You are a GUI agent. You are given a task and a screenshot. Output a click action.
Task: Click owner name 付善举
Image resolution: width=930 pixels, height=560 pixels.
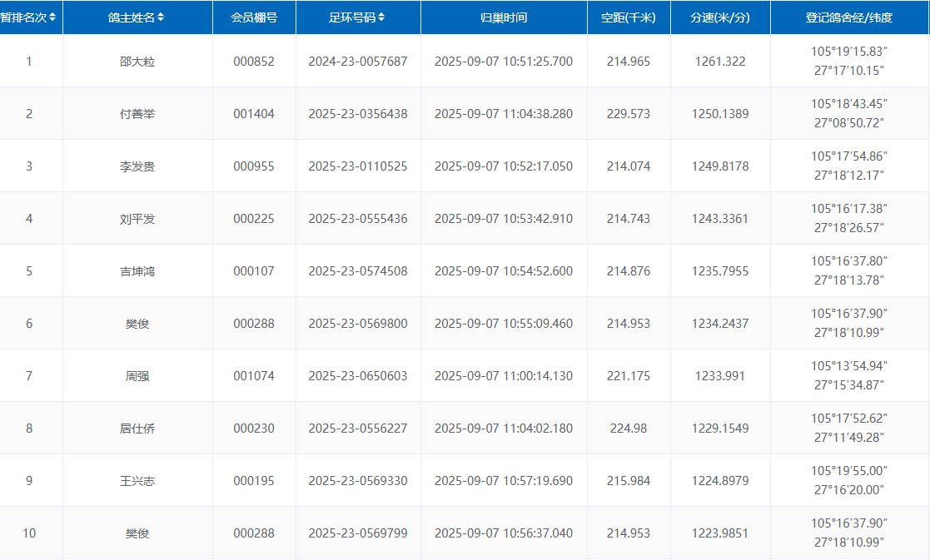[137, 114]
